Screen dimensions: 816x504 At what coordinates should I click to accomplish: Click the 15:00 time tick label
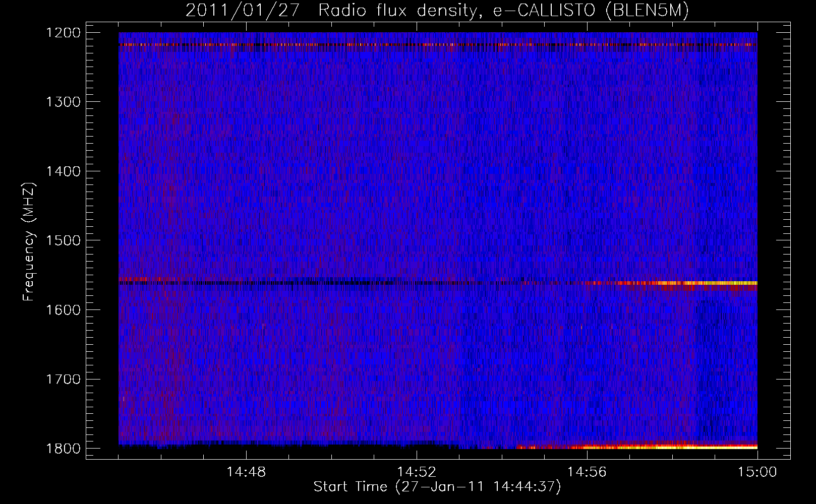pyautogui.click(x=757, y=472)
